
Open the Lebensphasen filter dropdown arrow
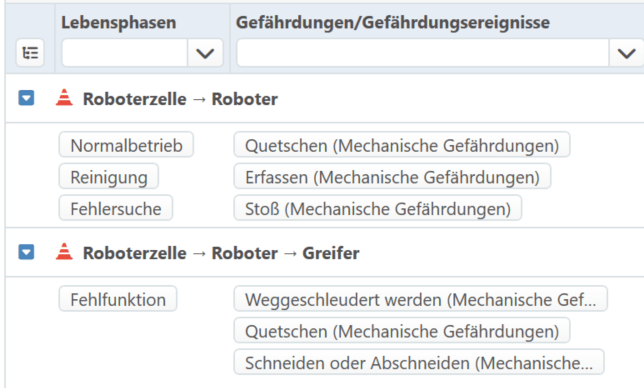tap(205, 53)
